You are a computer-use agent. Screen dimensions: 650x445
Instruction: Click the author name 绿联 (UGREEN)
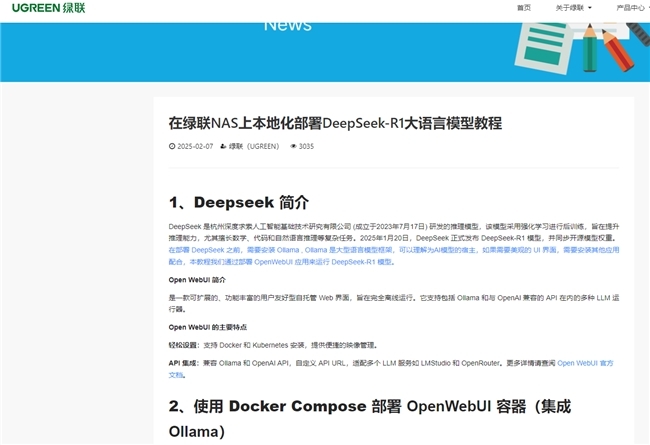(254, 146)
